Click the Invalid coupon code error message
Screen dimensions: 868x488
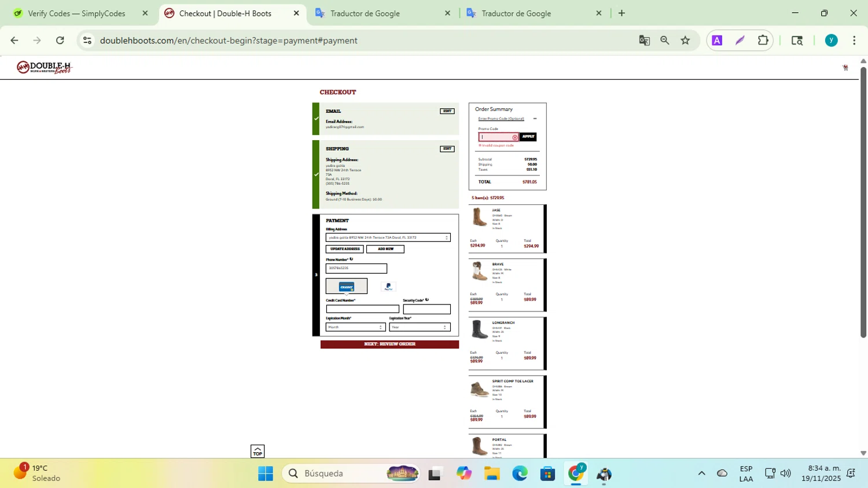(x=496, y=145)
